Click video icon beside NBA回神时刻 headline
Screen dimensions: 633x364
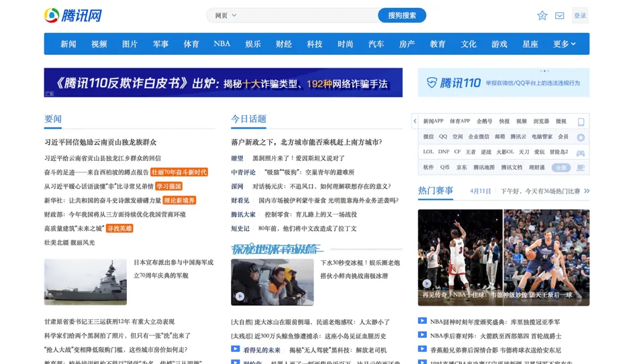[422, 321]
